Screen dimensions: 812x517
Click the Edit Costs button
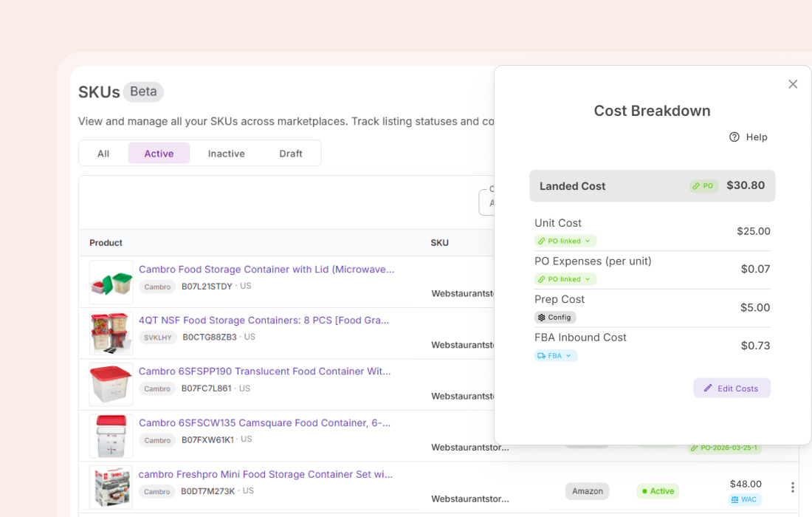pyautogui.click(x=732, y=388)
